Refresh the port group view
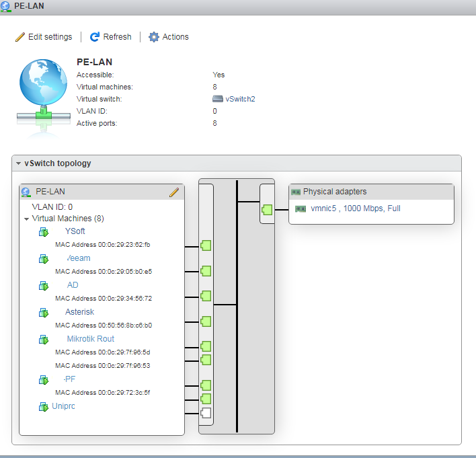The image size is (476, 458). pyautogui.click(x=111, y=37)
